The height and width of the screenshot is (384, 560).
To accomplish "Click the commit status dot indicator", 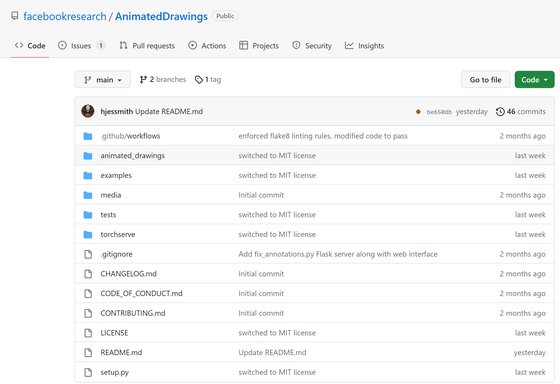I will click(x=418, y=112).
